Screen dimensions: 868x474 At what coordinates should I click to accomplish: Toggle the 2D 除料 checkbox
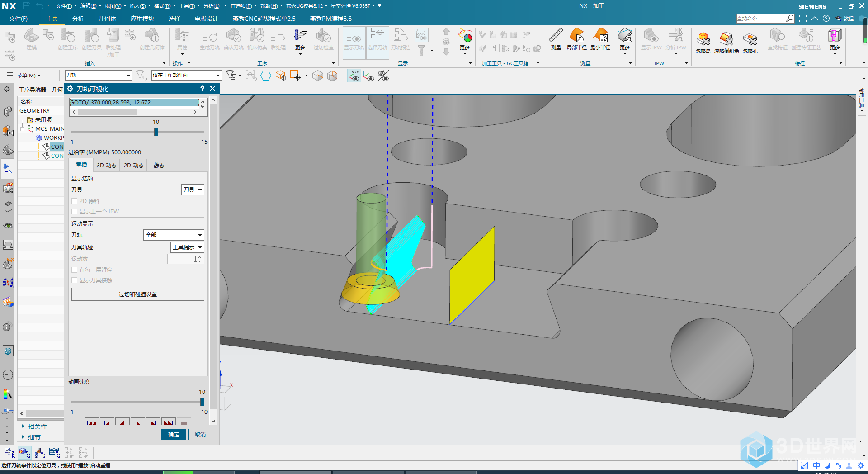tap(75, 201)
